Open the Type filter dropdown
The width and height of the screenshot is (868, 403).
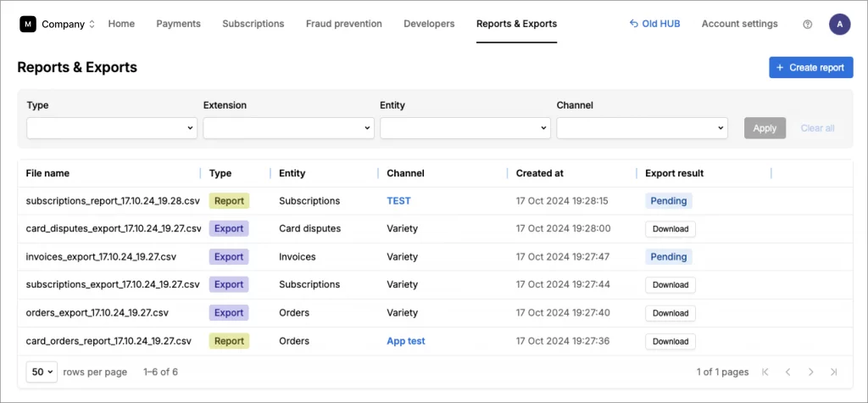coord(112,128)
